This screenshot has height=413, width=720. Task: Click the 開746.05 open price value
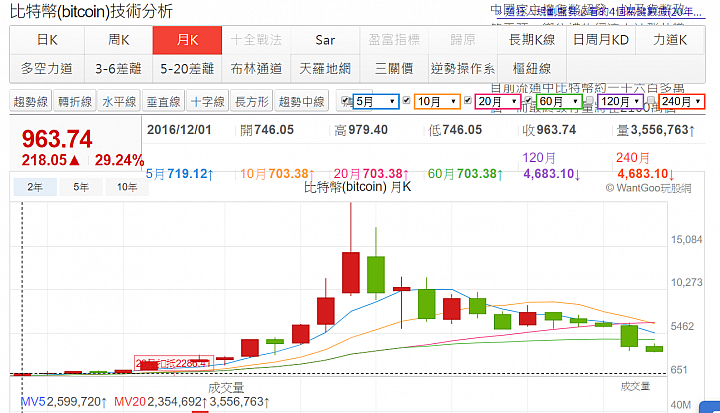click(x=267, y=130)
